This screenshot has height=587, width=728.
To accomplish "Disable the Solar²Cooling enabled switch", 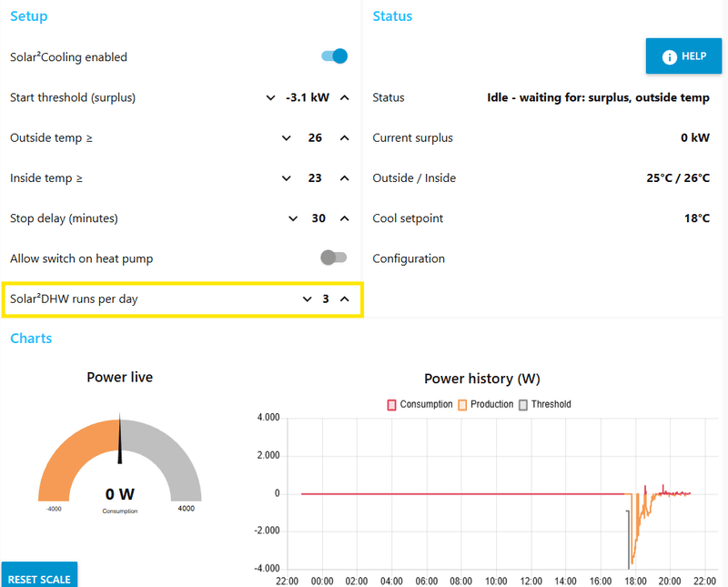I will coord(334,56).
